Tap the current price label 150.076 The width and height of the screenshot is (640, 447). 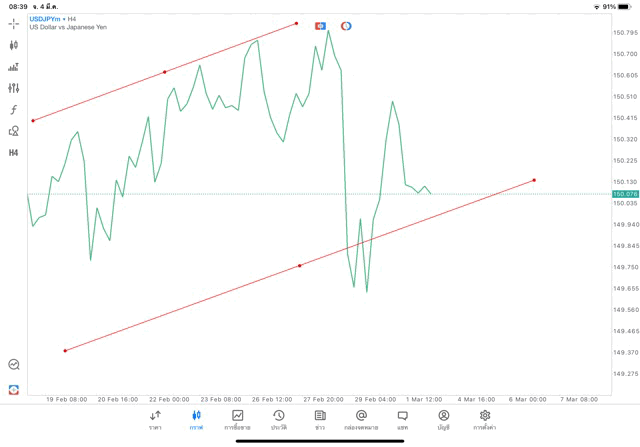coord(625,194)
